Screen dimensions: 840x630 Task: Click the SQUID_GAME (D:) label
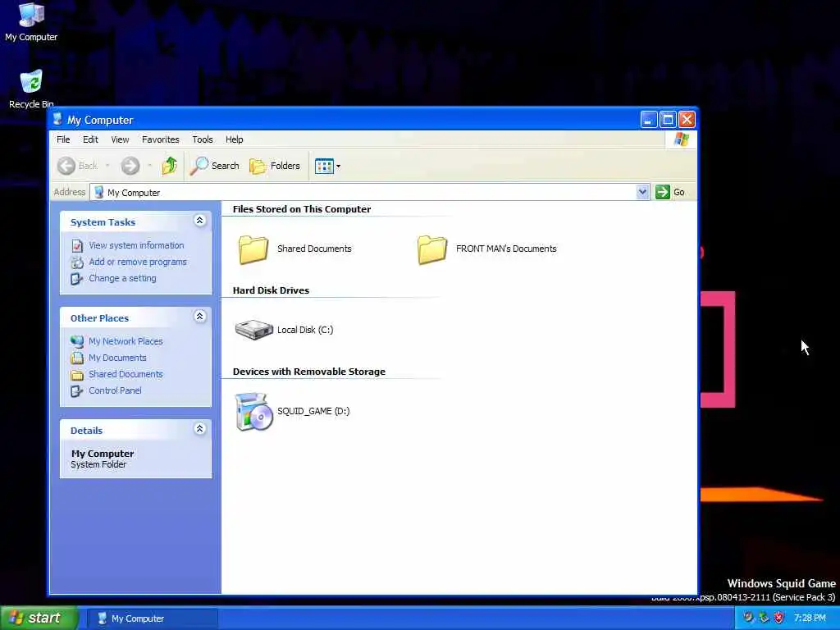(313, 411)
